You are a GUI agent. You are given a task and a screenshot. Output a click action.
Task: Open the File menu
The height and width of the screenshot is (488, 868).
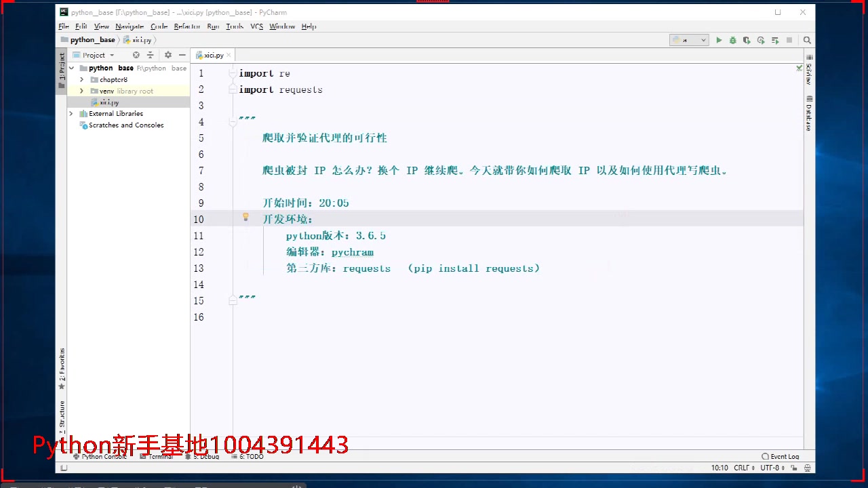(64, 26)
